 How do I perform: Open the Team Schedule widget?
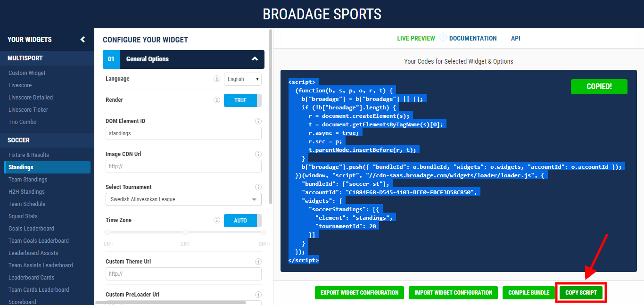pos(27,204)
